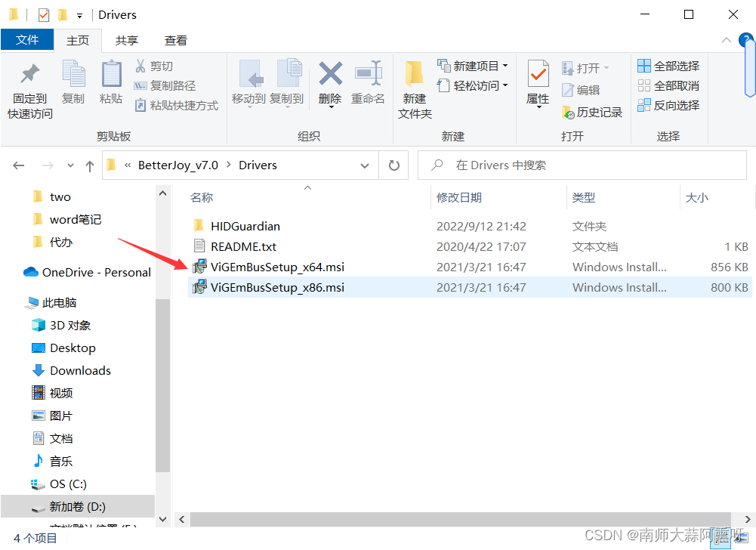Sort by Date Modified (修改日期) column
Screen dimensions: 756x550
click(x=459, y=197)
